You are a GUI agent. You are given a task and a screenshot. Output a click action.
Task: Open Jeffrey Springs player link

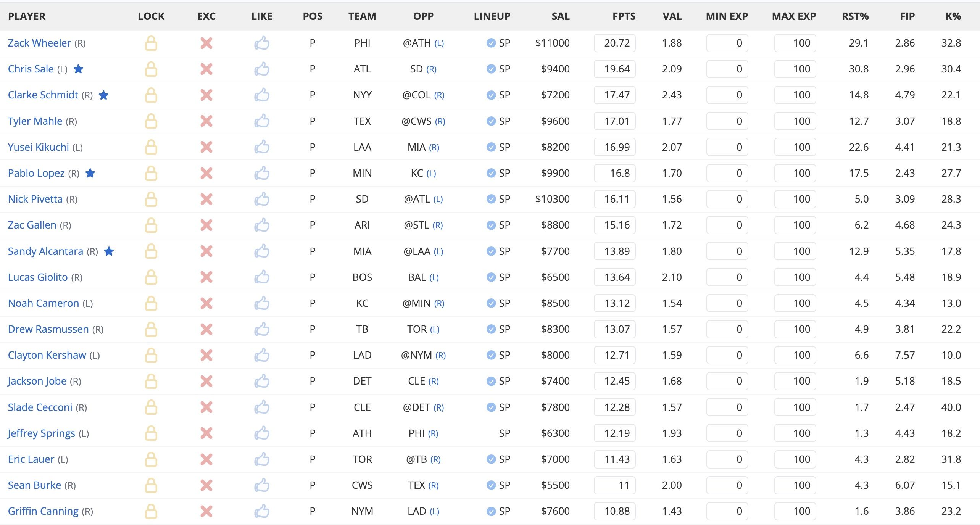[x=42, y=433]
